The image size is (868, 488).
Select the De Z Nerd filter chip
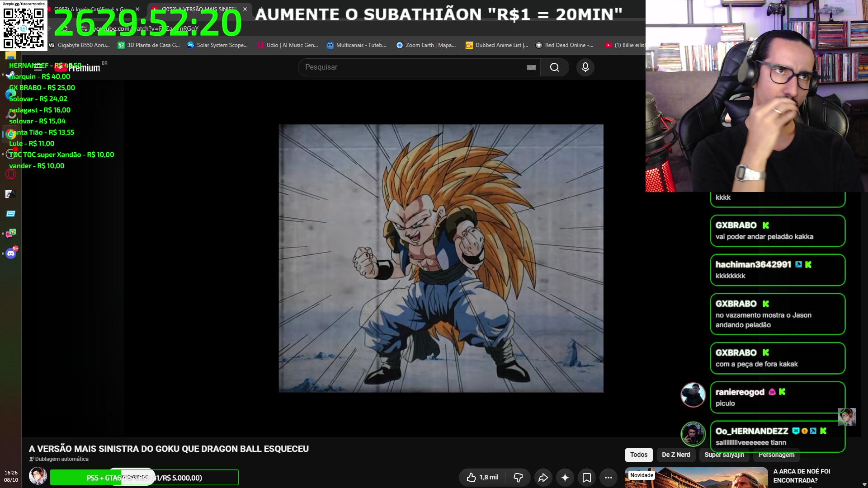pyautogui.click(x=676, y=455)
